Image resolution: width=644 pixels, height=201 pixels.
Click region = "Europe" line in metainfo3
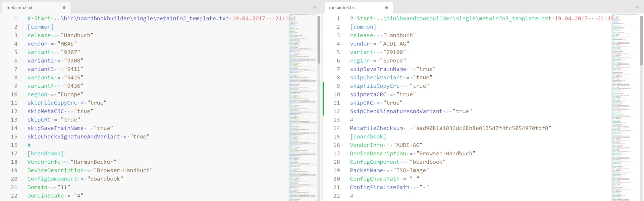(x=378, y=61)
